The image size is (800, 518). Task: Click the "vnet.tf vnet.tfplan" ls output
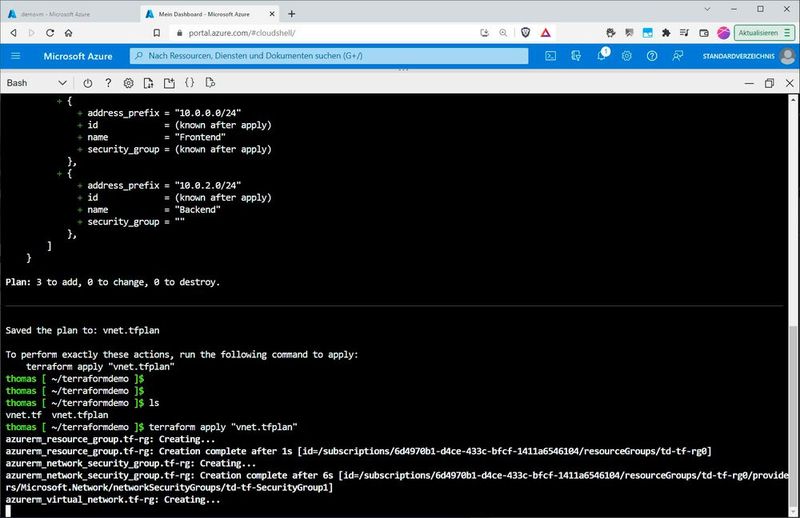[57, 414]
